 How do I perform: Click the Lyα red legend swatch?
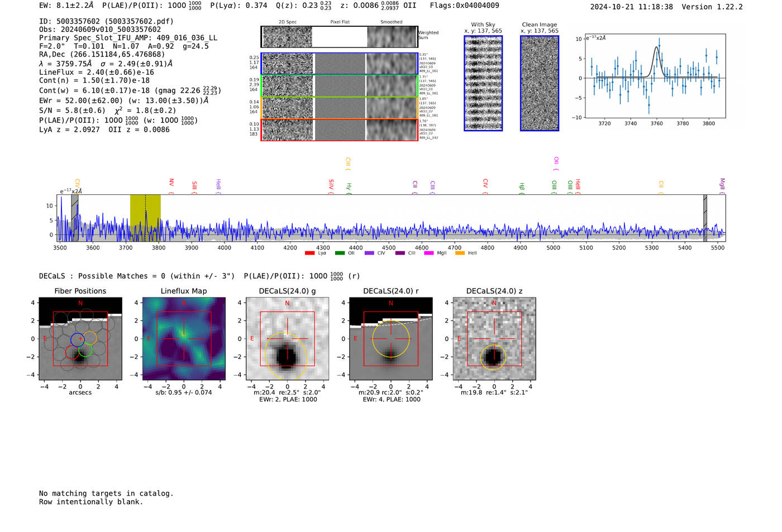[309, 253]
